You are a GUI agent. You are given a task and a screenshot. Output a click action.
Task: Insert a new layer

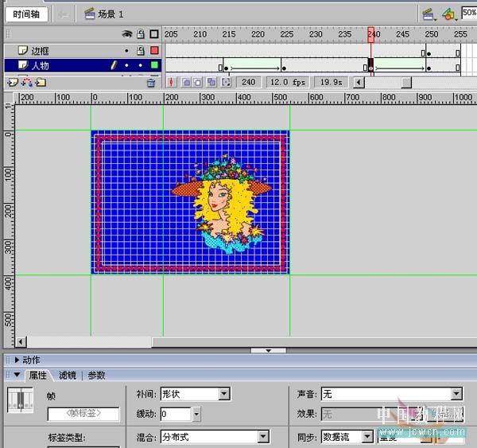[x=13, y=82]
